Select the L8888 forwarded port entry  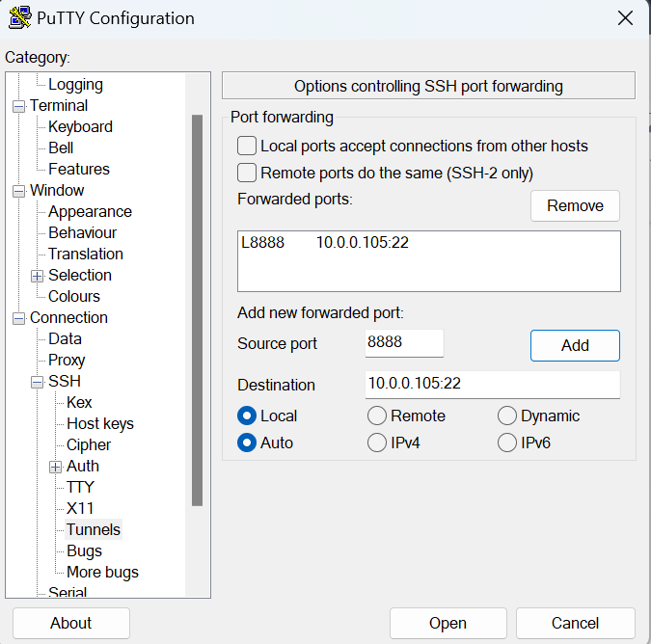click(325, 243)
